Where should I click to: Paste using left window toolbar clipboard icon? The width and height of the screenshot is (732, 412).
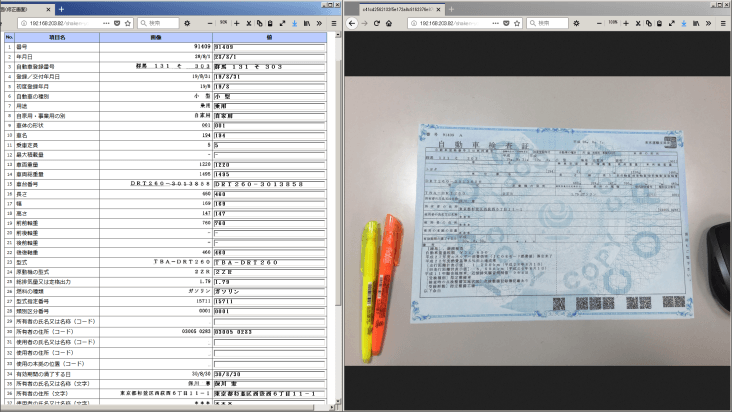[x=270, y=23]
